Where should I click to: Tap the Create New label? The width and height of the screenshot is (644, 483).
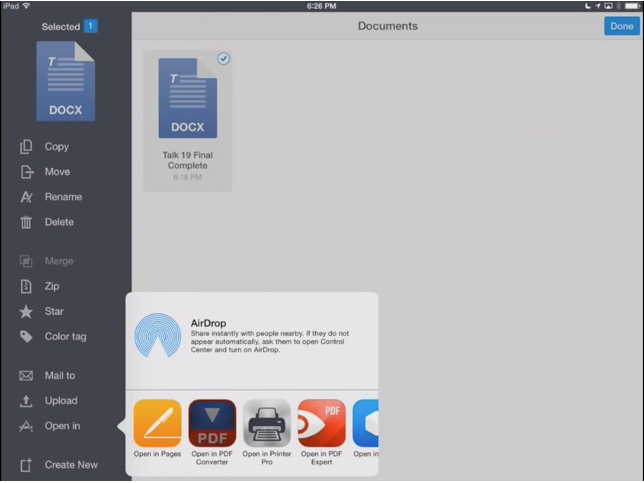[x=71, y=465]
